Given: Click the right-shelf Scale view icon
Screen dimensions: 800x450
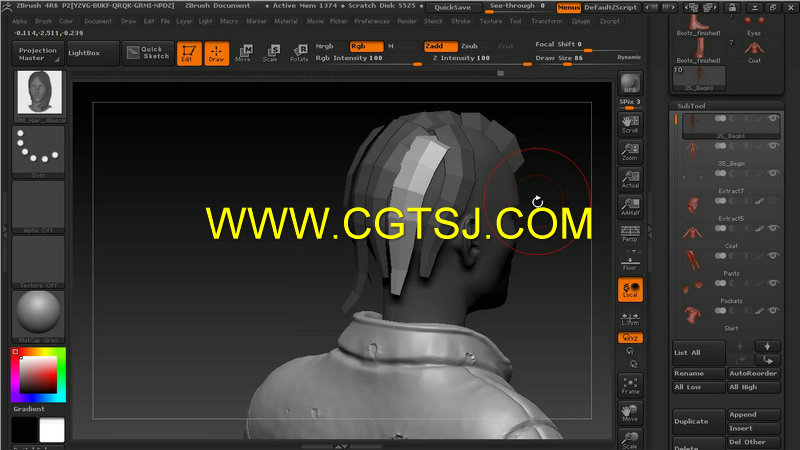Looking at the screenshot, I should click(630, 439).
